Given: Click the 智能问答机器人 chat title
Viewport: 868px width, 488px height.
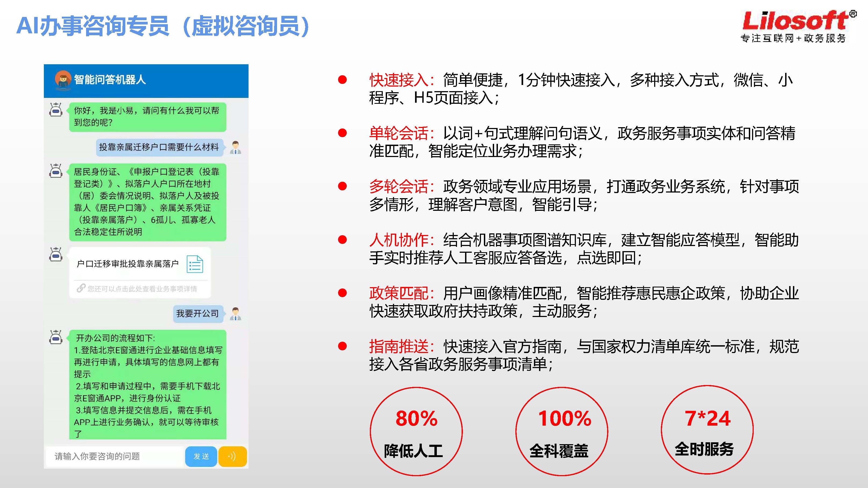Looking at the screenshot, I should (x=110, y=80).
